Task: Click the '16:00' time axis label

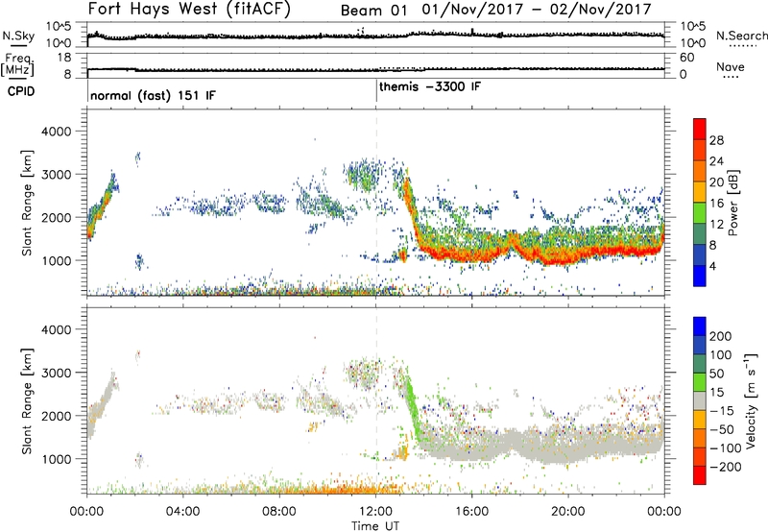Action: (x=472, y=512)
